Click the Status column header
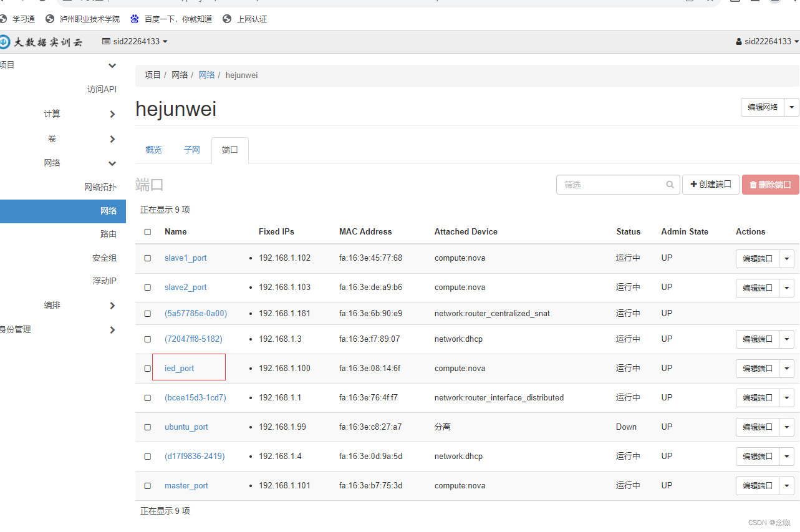 coord(629,232)
